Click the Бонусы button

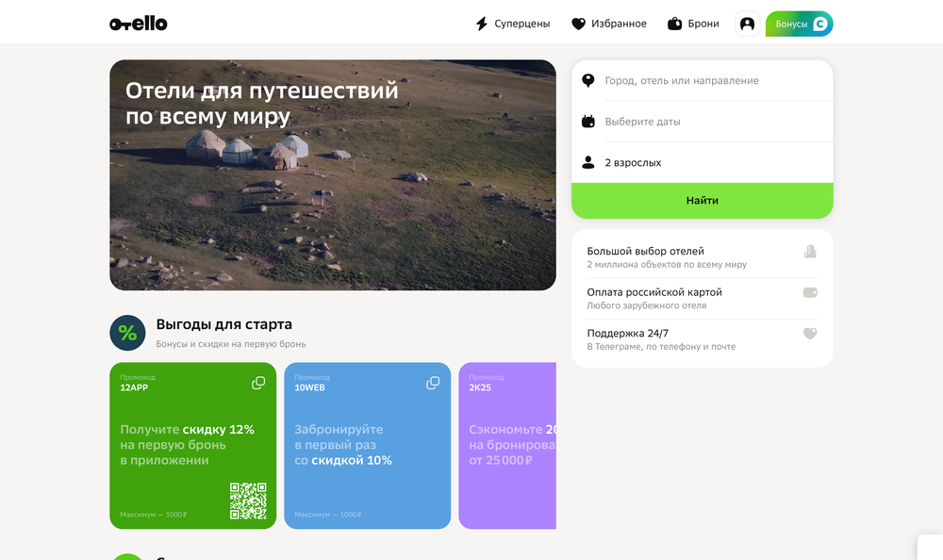[x=800, y=24]
